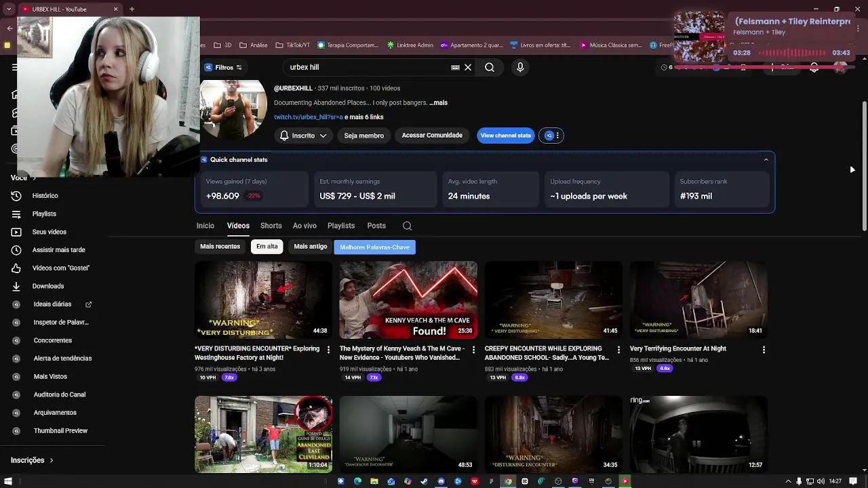Open Ideais diárias tool
The image size is (868, 488).
point(52,304)
